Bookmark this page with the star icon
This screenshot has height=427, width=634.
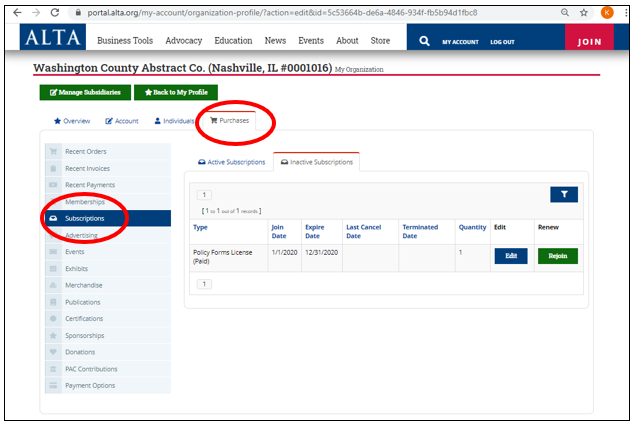coord(583,13)
